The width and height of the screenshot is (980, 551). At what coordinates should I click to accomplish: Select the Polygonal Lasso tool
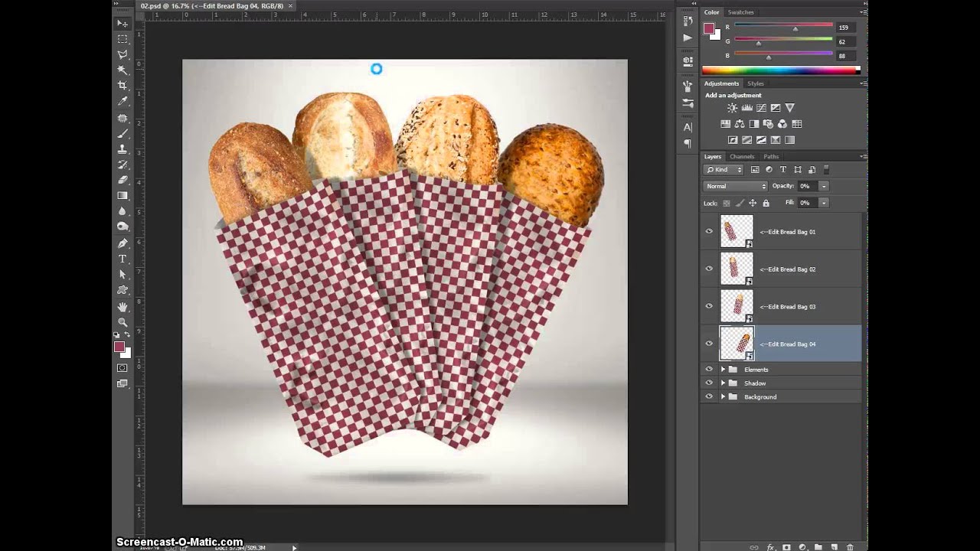(x=122, y=54)
